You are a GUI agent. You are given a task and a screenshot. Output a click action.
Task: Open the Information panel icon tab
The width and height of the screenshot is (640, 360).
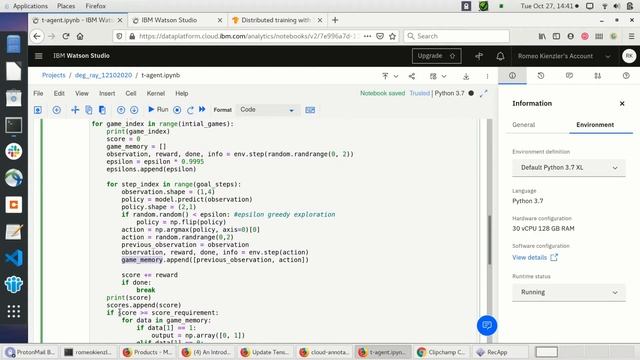512,76
